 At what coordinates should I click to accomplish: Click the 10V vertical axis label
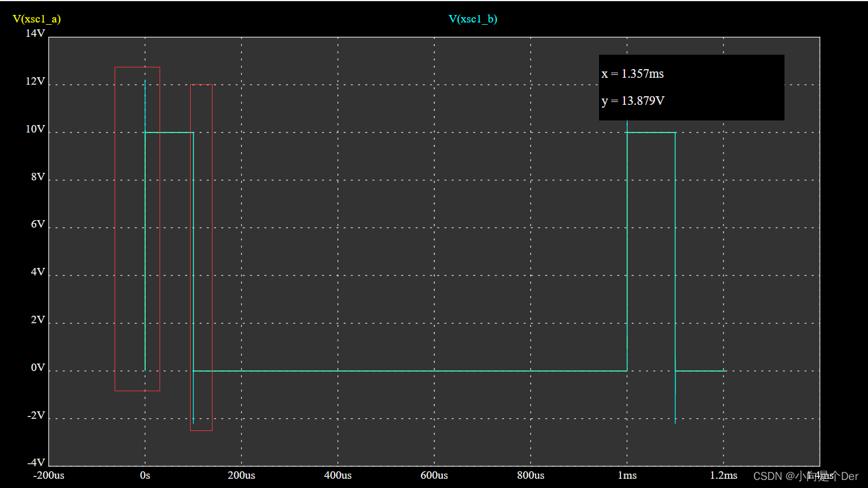[x=35, y=129]
